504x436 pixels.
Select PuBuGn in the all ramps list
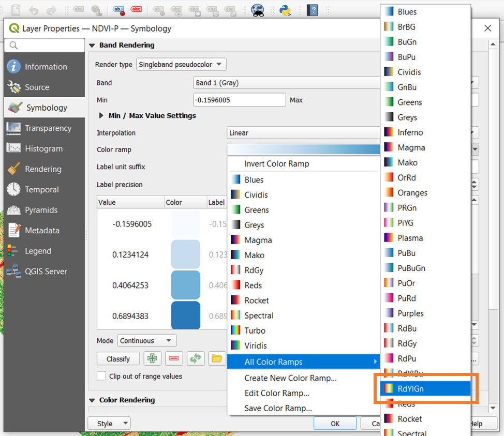coord(425,268)
